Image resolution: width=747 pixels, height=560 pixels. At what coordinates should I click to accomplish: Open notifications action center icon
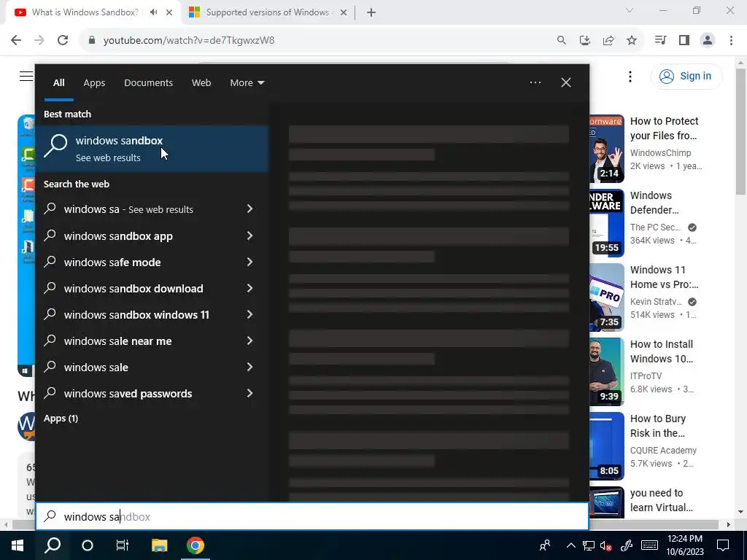tap(723, 545)
